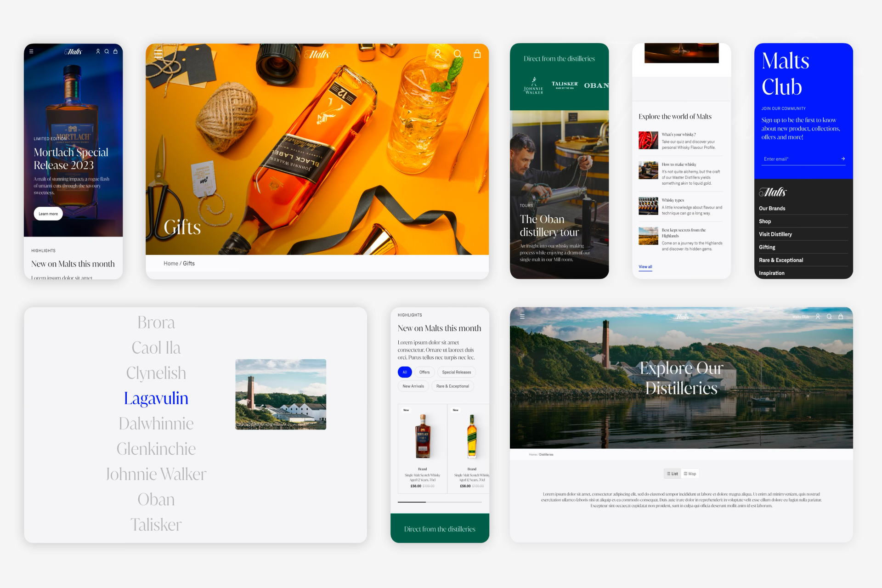Select Talisker in distillery list

pyautogui.click(x=156, y=525)
